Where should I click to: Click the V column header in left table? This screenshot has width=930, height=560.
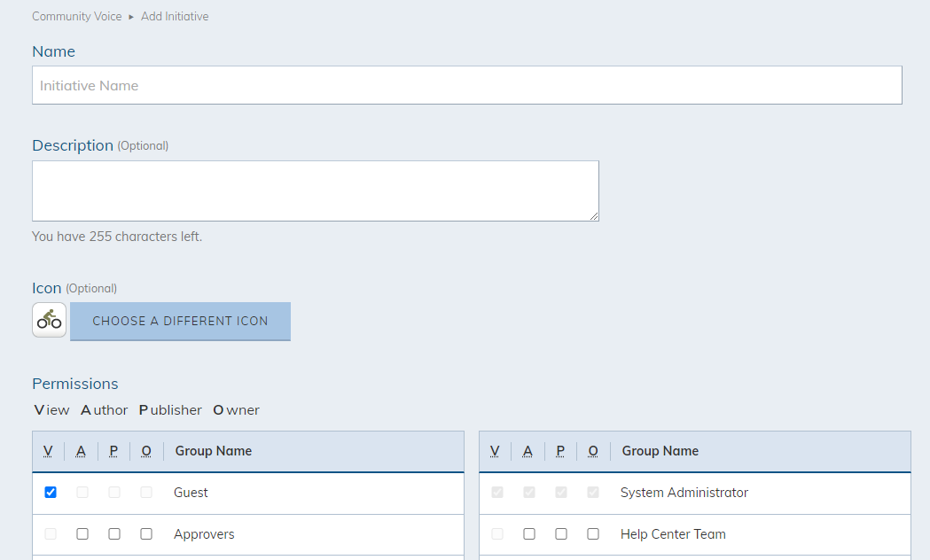(x=48, y=452)
